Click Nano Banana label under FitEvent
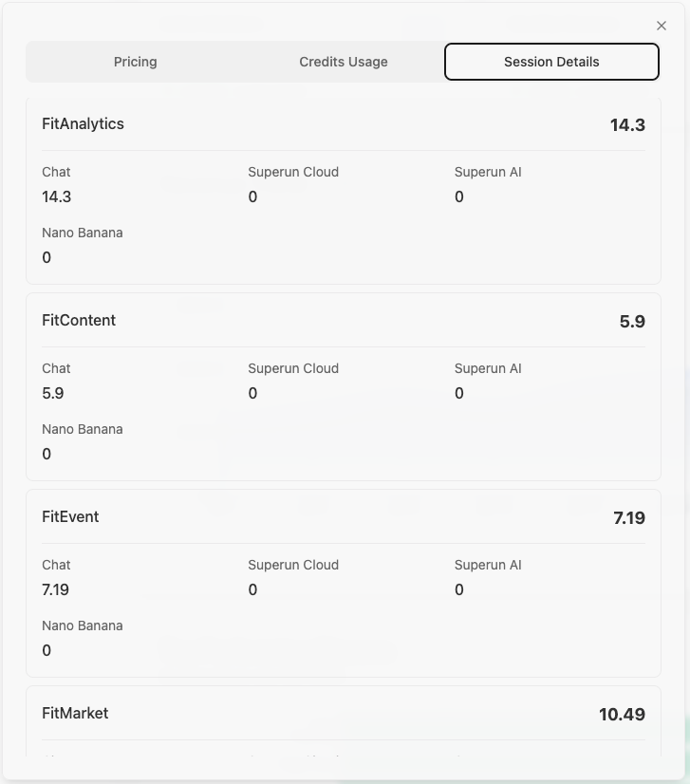This screenshot has height=784, width=690. 83,625
